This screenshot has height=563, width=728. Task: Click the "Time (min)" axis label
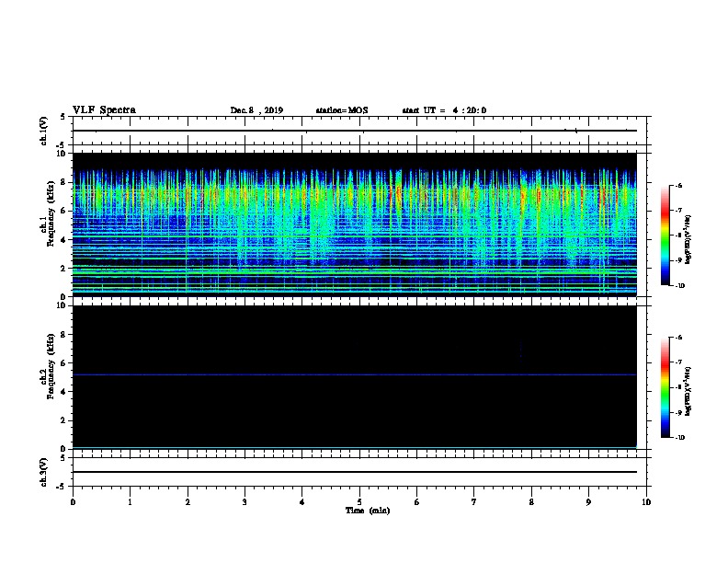[x=368, y=511]
